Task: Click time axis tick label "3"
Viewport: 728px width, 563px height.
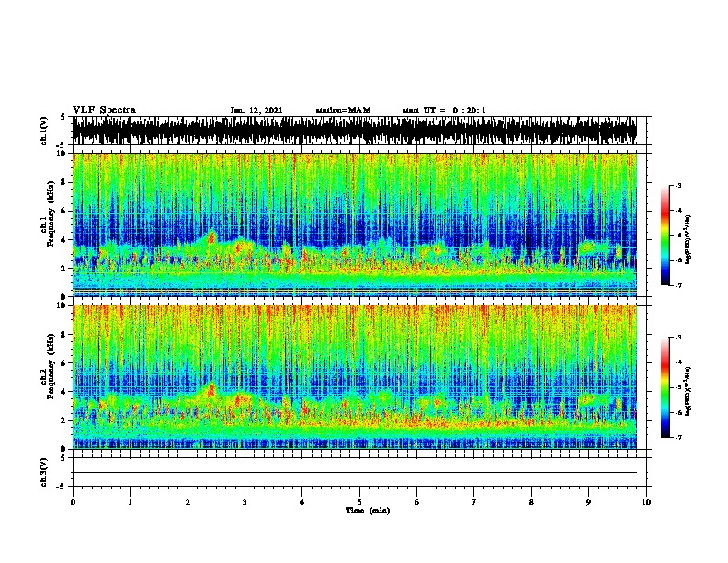Action: [245, 501]
